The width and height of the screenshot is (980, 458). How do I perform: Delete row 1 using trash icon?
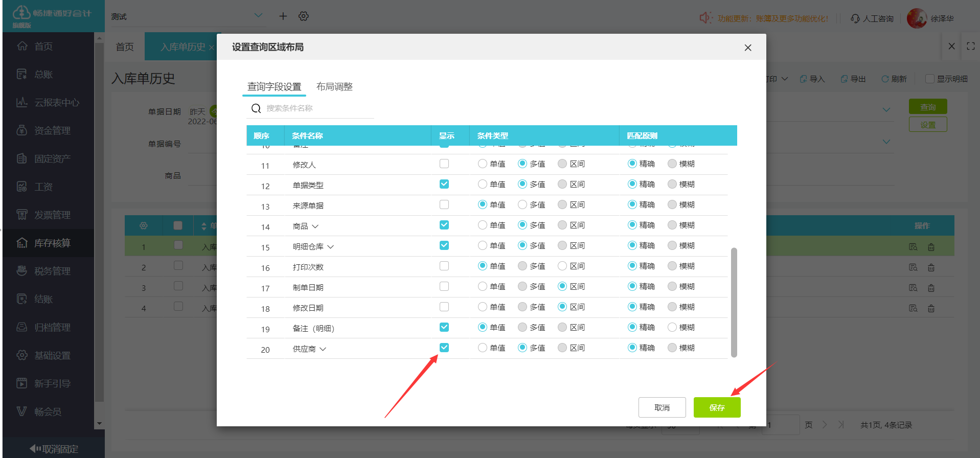931,247
